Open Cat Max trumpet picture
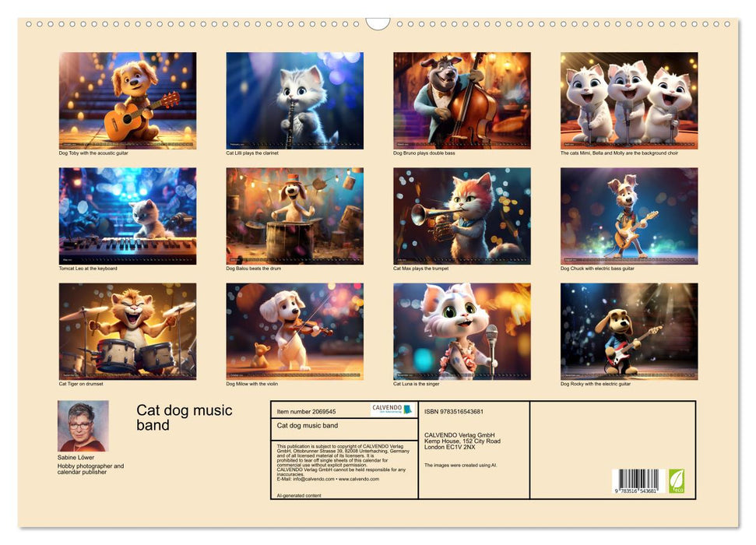Screen dimensions: 756x545 point(462,216)
